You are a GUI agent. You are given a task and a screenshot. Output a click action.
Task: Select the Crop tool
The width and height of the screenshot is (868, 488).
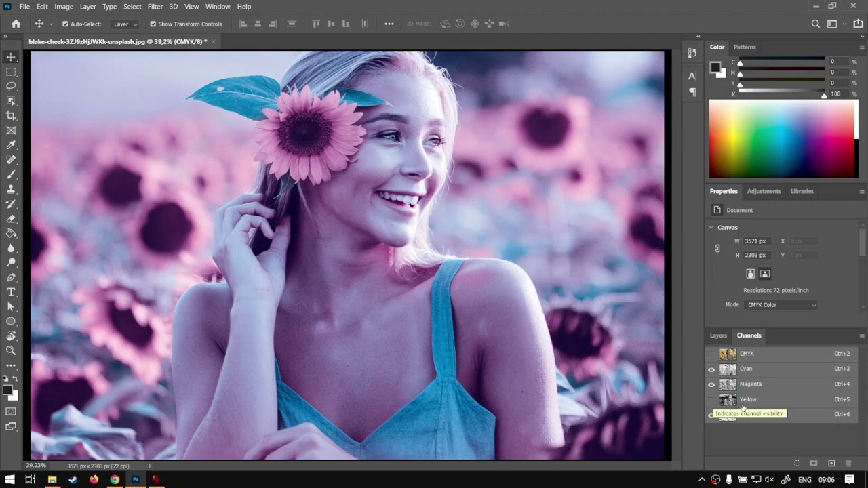(11, 116)
